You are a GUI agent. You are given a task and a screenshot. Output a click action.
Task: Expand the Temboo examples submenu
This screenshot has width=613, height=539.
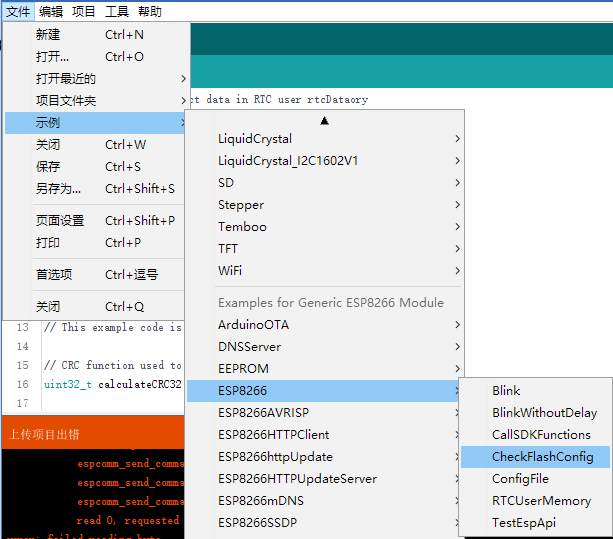(x=324, y=226)
